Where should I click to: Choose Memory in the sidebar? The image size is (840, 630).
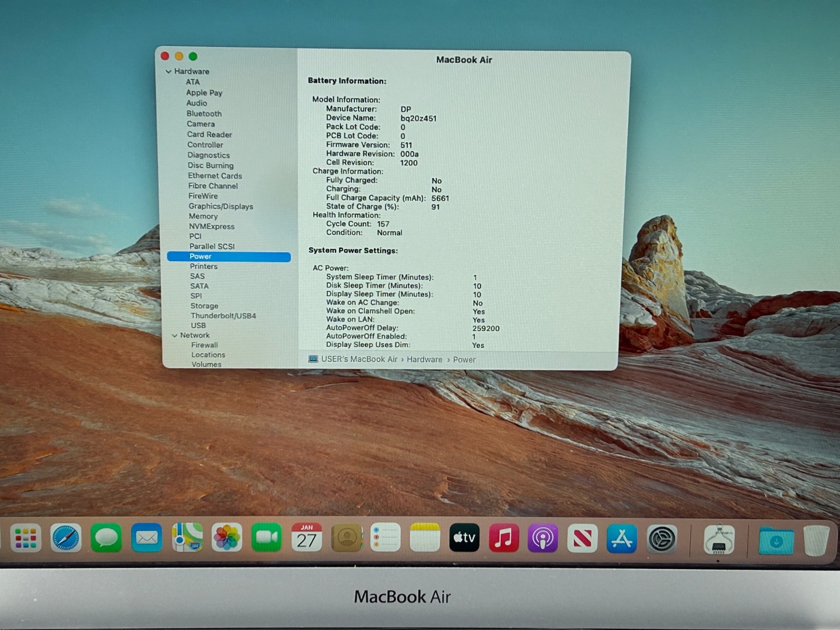tap(203, 216)
